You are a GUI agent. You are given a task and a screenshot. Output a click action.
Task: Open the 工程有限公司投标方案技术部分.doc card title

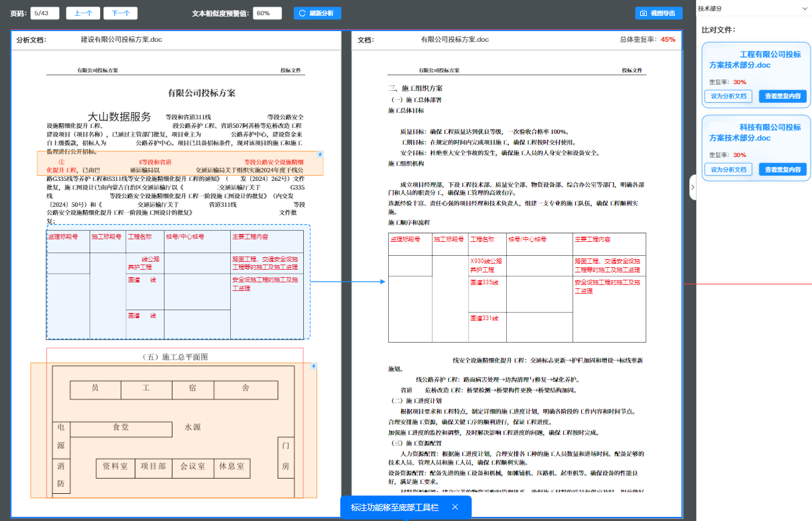755,60
